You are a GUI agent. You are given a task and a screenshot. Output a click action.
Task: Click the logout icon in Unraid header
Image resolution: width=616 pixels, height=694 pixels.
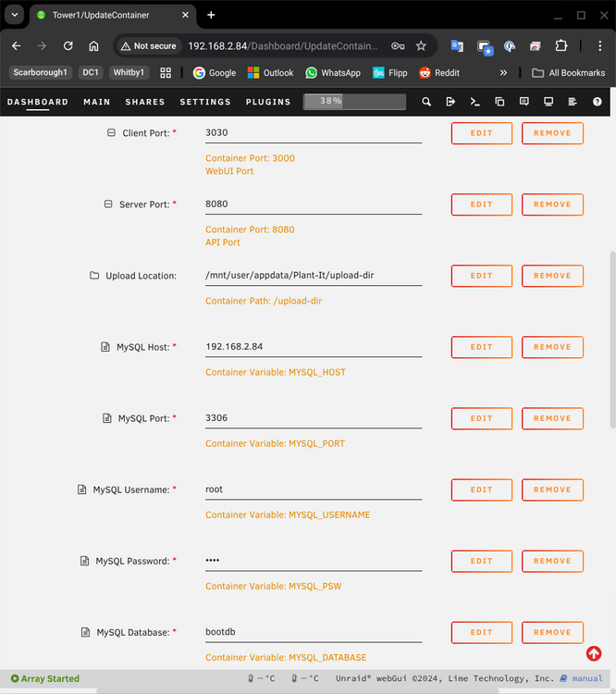[450, 102]
